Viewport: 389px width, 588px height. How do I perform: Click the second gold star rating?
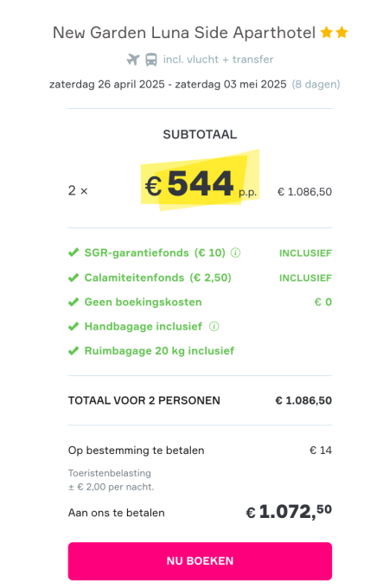(x=341, y=33)
